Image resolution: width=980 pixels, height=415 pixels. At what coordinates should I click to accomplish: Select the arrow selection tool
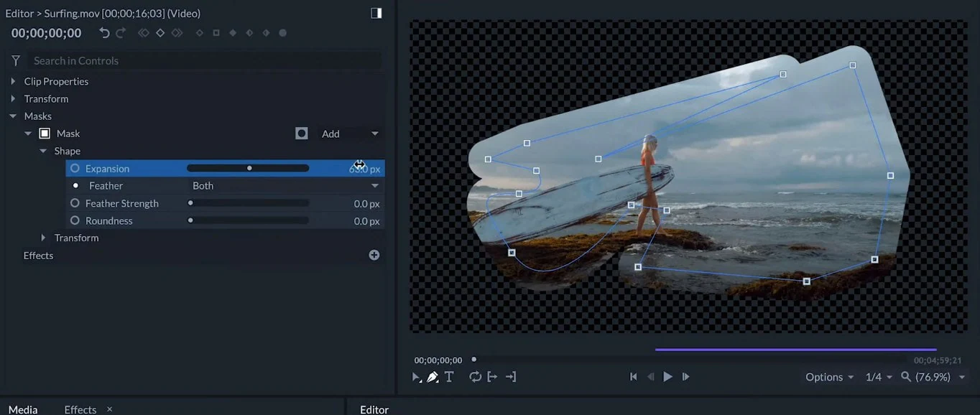[416, 376]
